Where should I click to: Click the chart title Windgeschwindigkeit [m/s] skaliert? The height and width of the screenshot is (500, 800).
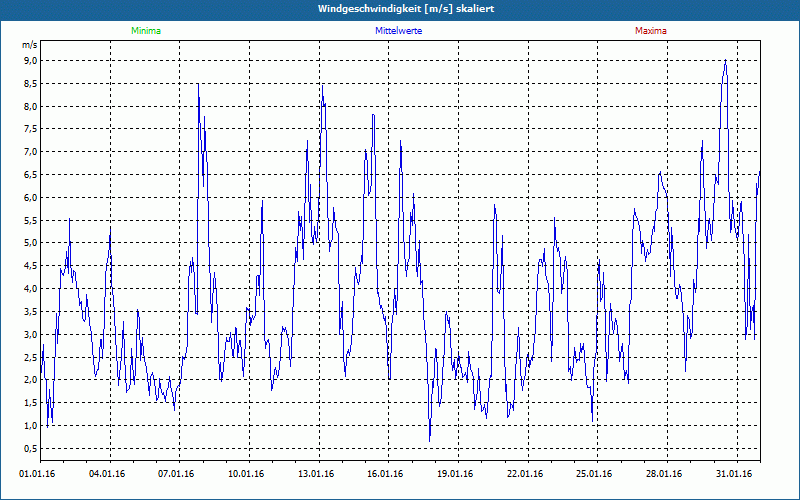click(x=406, y=9)
